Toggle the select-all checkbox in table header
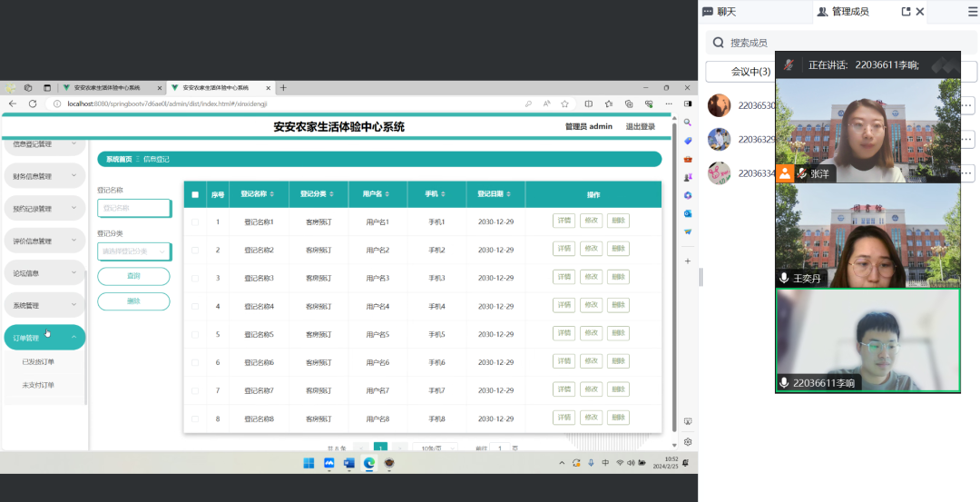 tap(195, 194)
